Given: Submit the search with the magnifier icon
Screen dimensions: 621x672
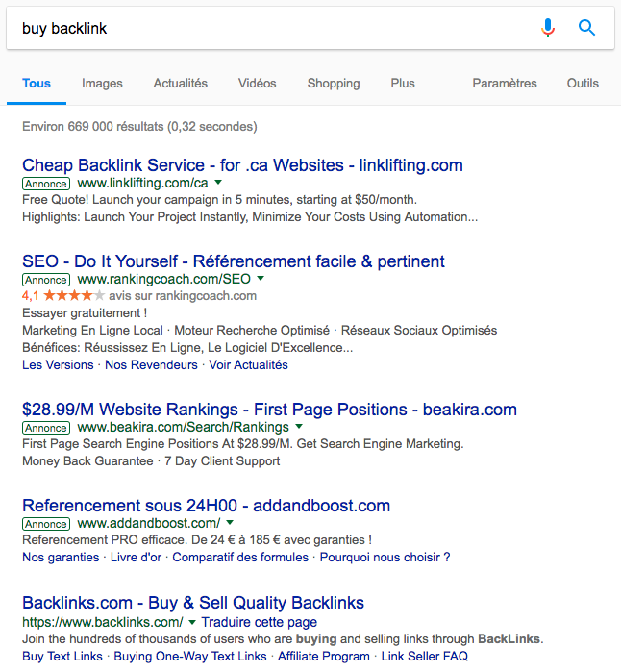Looking at the screenshot, I should [x=586, y=28].
